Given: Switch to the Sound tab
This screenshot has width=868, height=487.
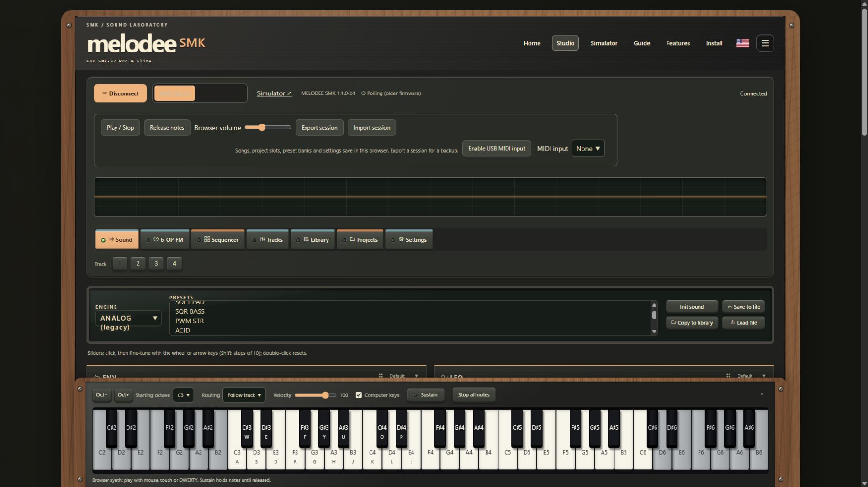Looking at the screenshot, I should 117,239.
